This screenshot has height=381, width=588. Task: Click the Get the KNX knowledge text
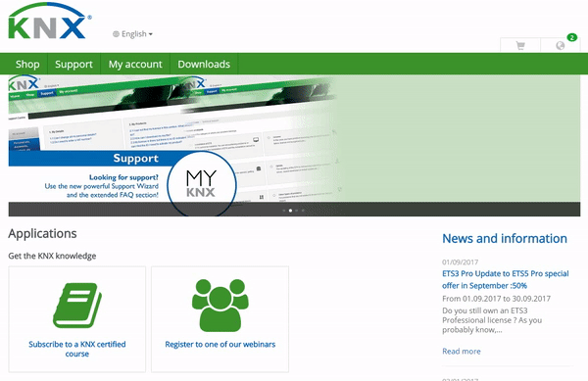pyautogui.click(x=52, y=256)
